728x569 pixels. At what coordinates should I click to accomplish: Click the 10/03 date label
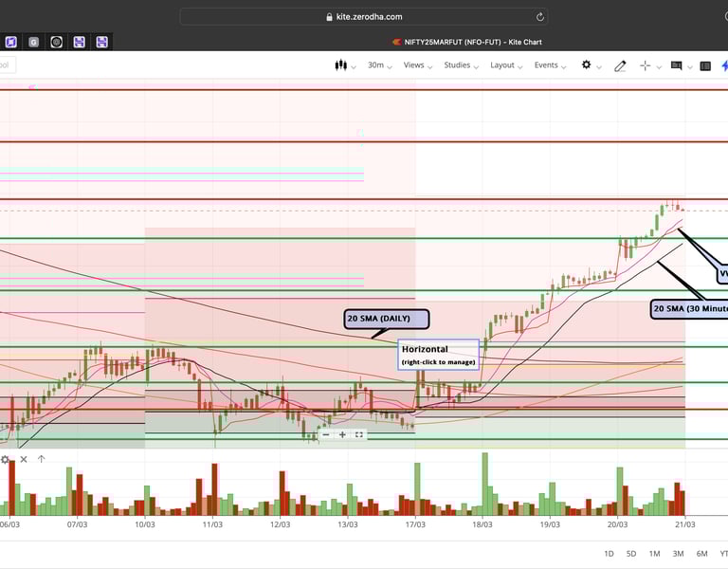pyautogui.click(x=145, y=524)
